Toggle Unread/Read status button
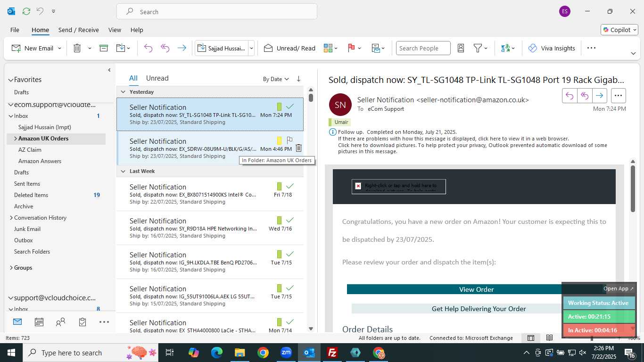Image resolution: width=644 pixels, height=362 pixels. 289,48
